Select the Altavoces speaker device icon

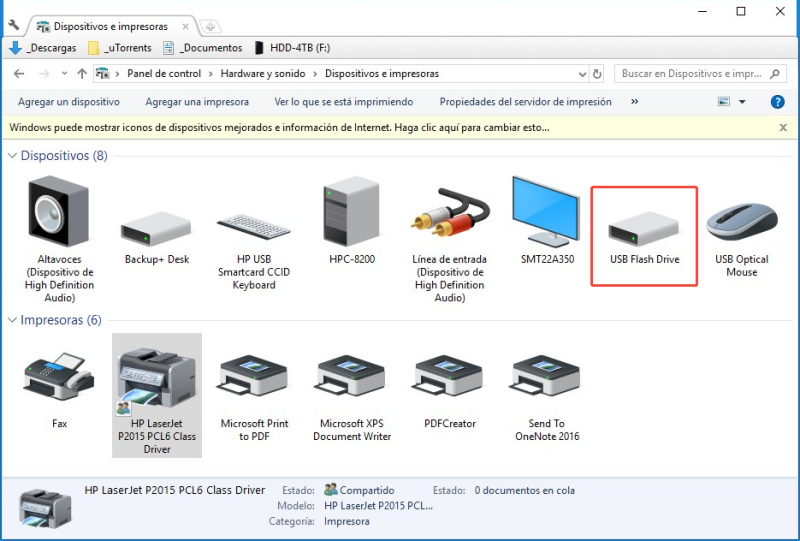click(x=59, y=212)
